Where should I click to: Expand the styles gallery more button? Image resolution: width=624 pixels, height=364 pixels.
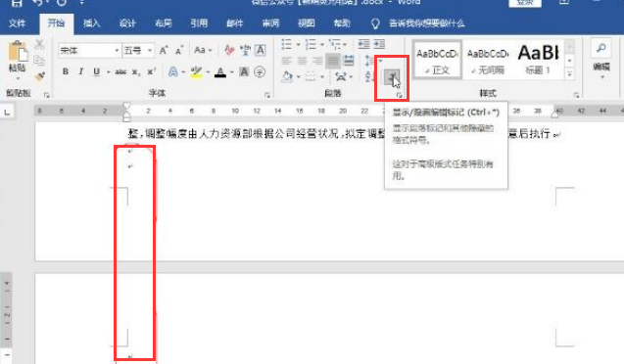coord(570,74)
